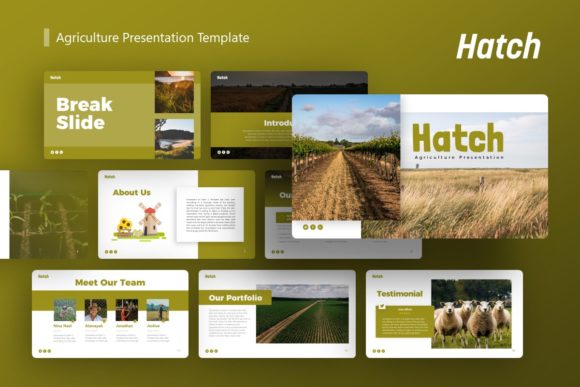
Task: Select the aerial crop field photo in Portfolio
Action: pyautogui.click(x=302, y=314)
